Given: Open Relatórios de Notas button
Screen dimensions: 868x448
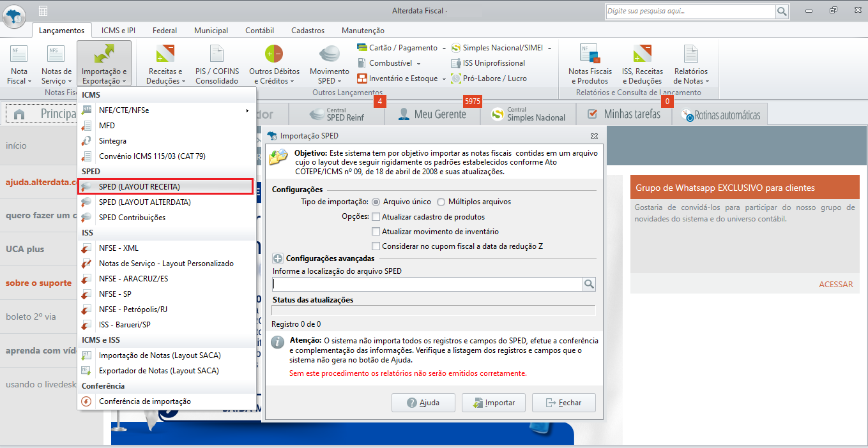Looking at the screenshot, I should tap(691, 64).
